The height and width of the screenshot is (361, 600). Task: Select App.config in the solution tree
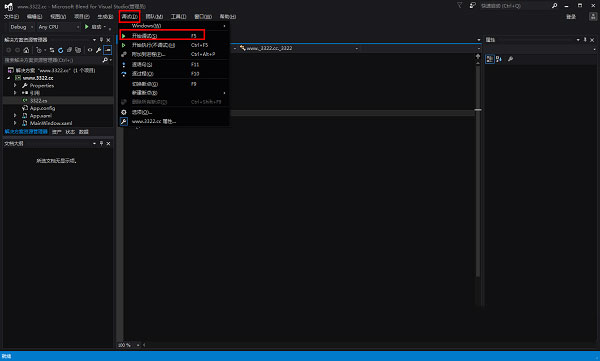(x=42, y=108)
